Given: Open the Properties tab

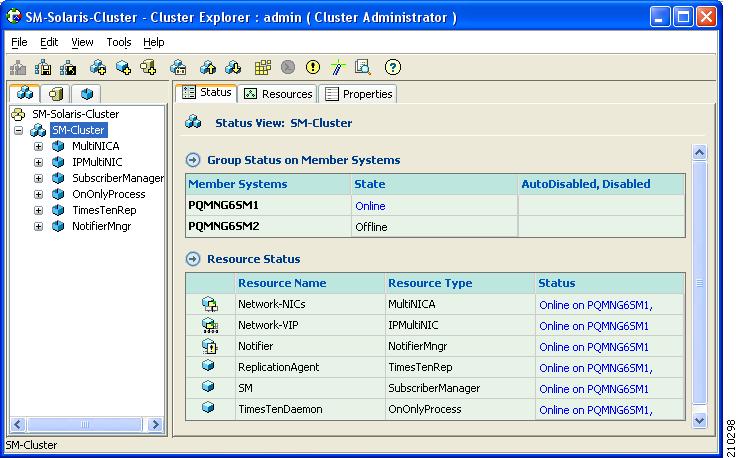Looking at the screenshot, I should pos(358,94).
